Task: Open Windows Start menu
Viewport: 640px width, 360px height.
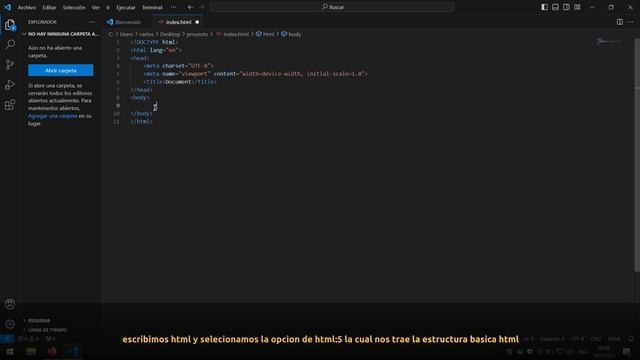Action: point(10,351)
